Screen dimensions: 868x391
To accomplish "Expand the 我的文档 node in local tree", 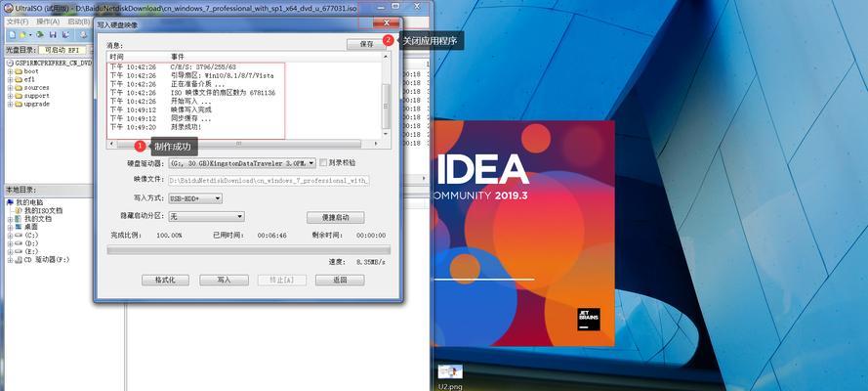I will [10, 219].
